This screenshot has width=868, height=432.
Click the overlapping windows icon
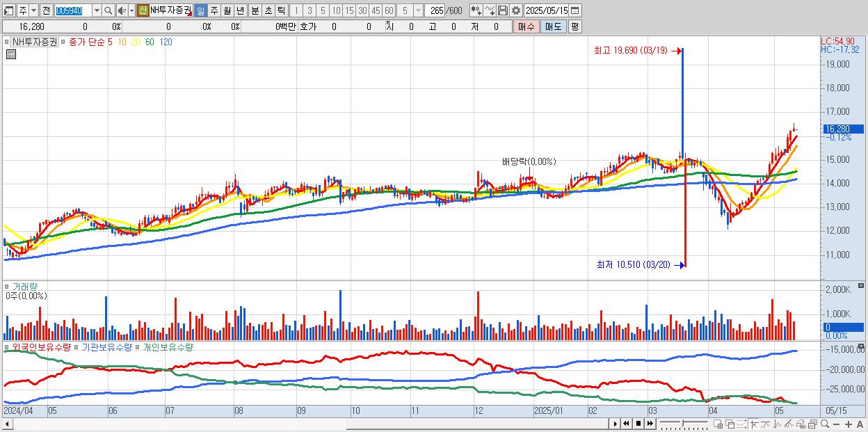pyautogui.click(x=730, y=424)
